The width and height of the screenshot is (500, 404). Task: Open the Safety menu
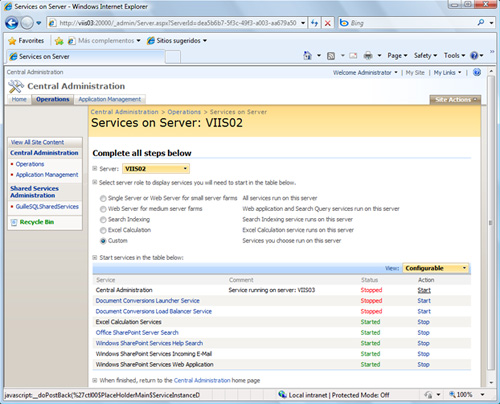click(425, 56)
